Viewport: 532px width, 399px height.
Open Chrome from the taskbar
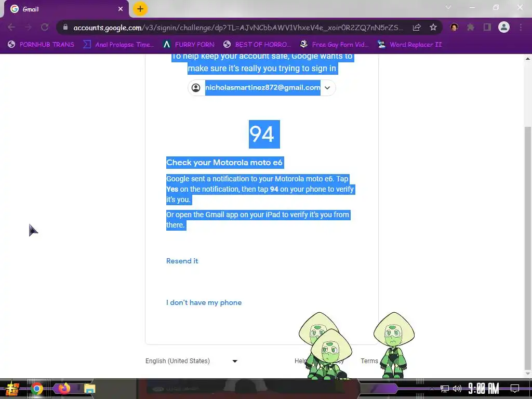[37, 389]
